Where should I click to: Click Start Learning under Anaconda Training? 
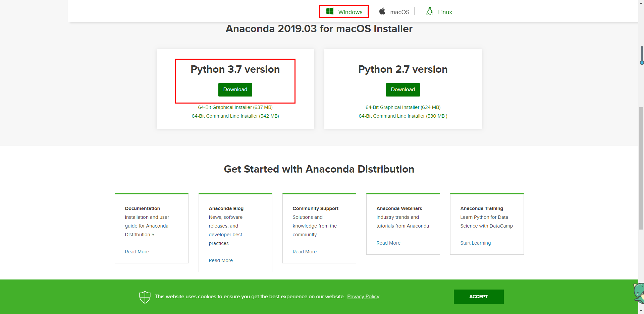click(x=475, y=243)
